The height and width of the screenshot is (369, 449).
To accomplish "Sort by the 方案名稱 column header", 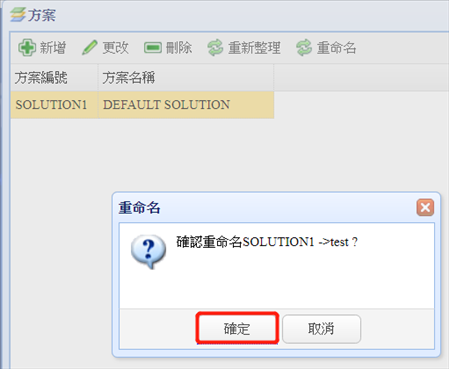I will [186, 78].
